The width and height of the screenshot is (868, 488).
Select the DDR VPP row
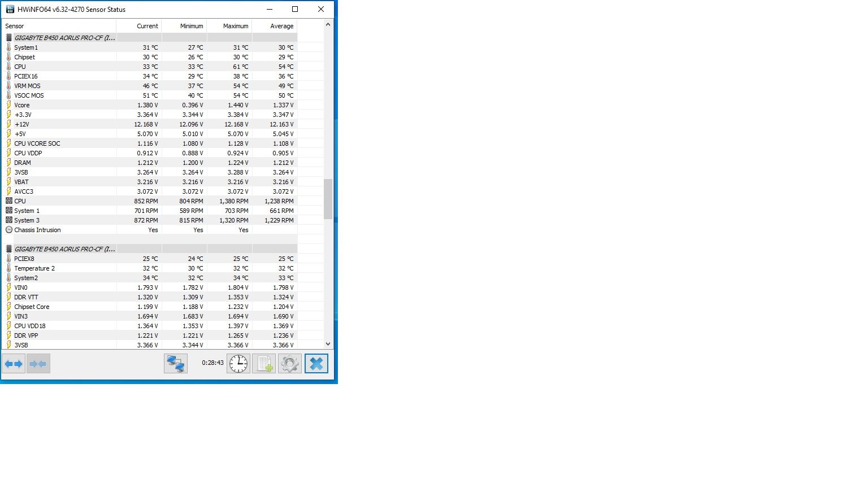click(150, 335)
